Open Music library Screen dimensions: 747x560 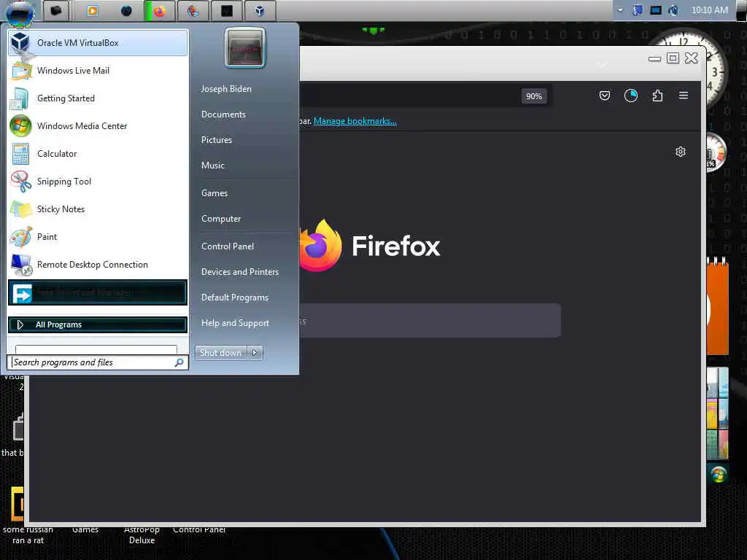tap(213, 166)
